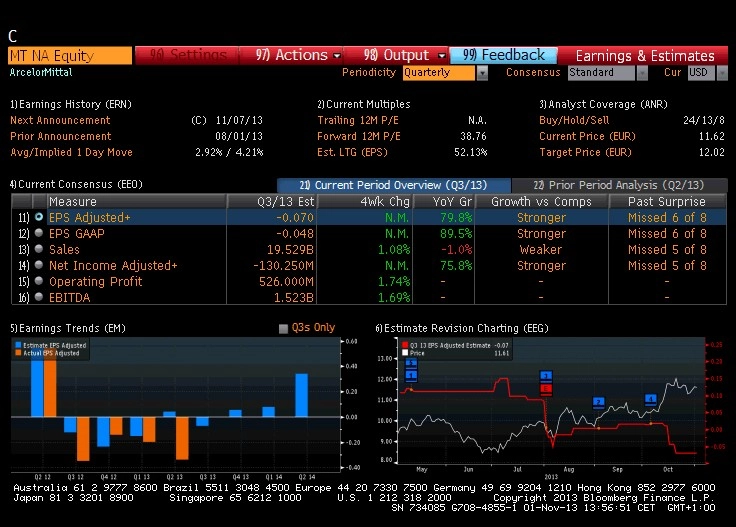This screenshot has width=736, height=527.
Task: Click the Periodicity Quarterly field
Action: click(439, 73)
